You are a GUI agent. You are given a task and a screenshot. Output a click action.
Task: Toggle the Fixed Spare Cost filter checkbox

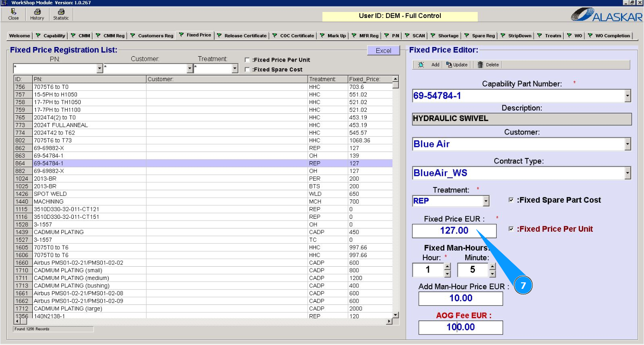[x=247, y=70]
